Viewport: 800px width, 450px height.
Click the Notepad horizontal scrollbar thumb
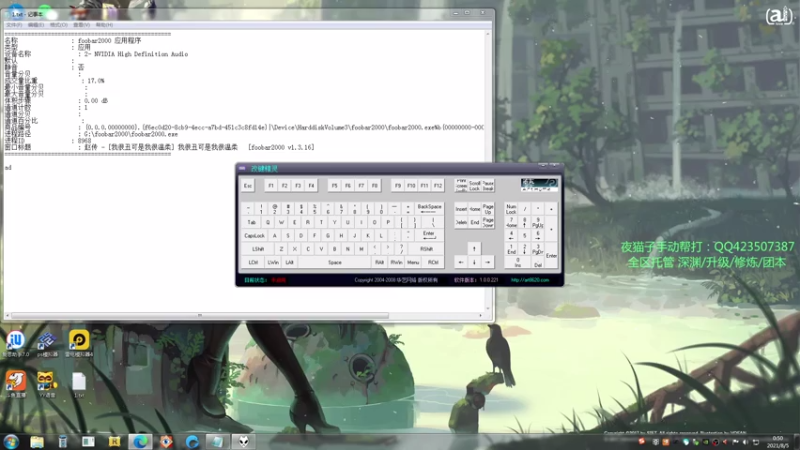click(x=200, y=315)
